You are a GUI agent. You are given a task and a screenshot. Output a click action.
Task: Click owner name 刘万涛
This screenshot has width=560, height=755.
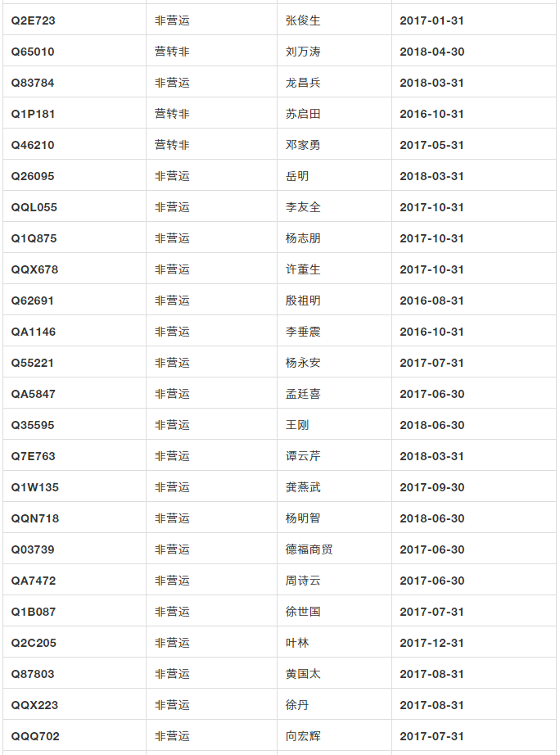click(x=303, y=52)
